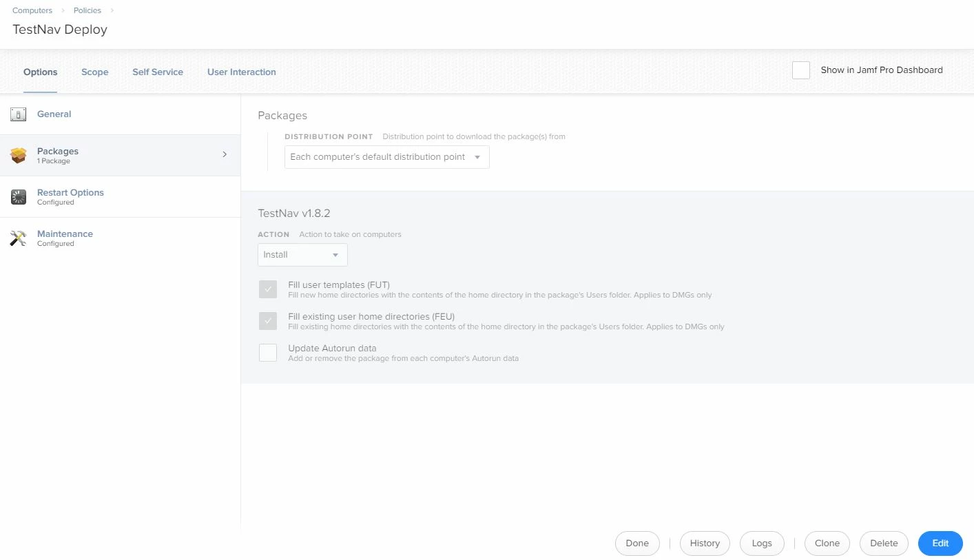Screen dimensions: 974x560
Task: Click the ACTION label text
Action: coord(273,235)
